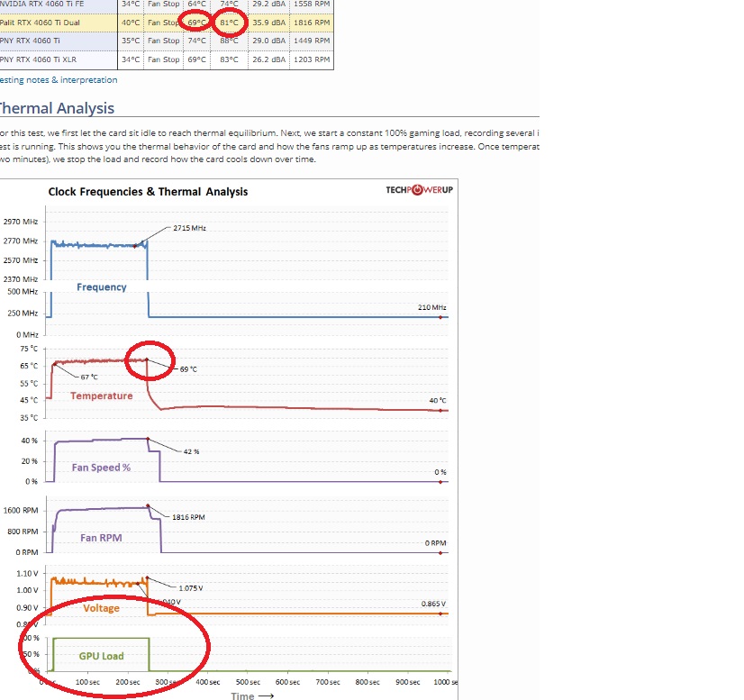This screenshot has width=744, height=700.
Task: Click the 26.2 dBA cell
Action: click(x=268, y=59)
